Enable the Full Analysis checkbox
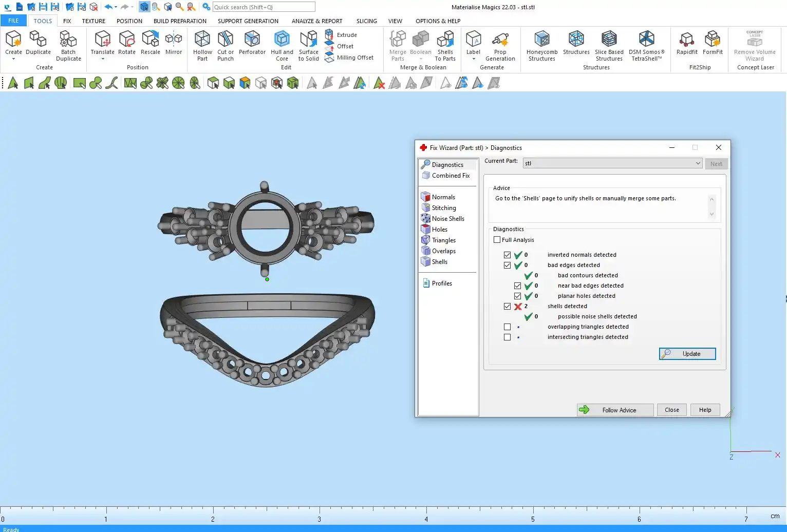Viewport: 787px width, 532px height. pos(497,240)
